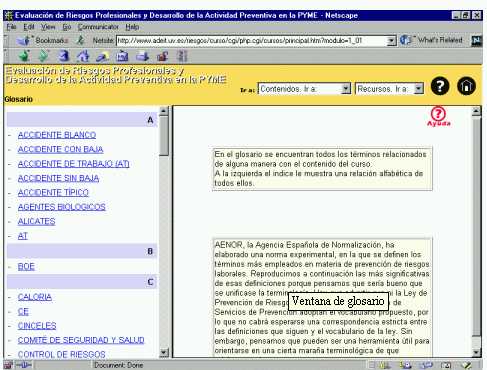The width and height of the screenshot is (487, 370).
Task: Expand the Contenidos Ir a dropdown
Action: click(x=346, y=89)
